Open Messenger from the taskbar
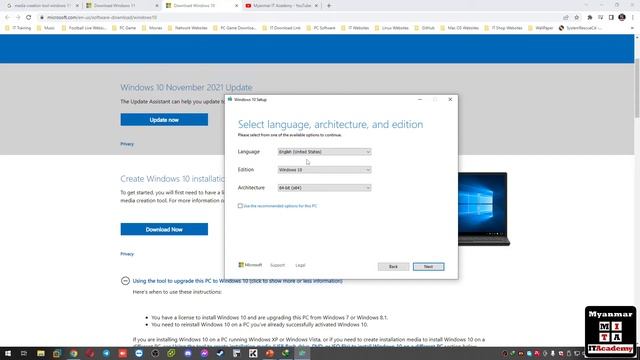 point(204,353)
